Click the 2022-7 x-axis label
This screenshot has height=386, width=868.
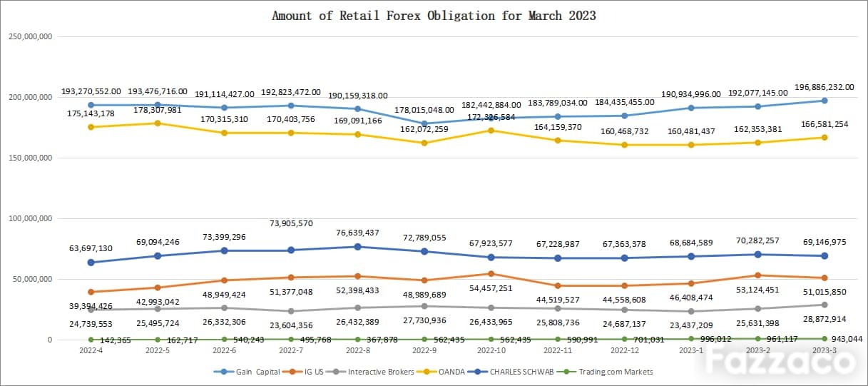pyautogui.click(x=291, y=351)
